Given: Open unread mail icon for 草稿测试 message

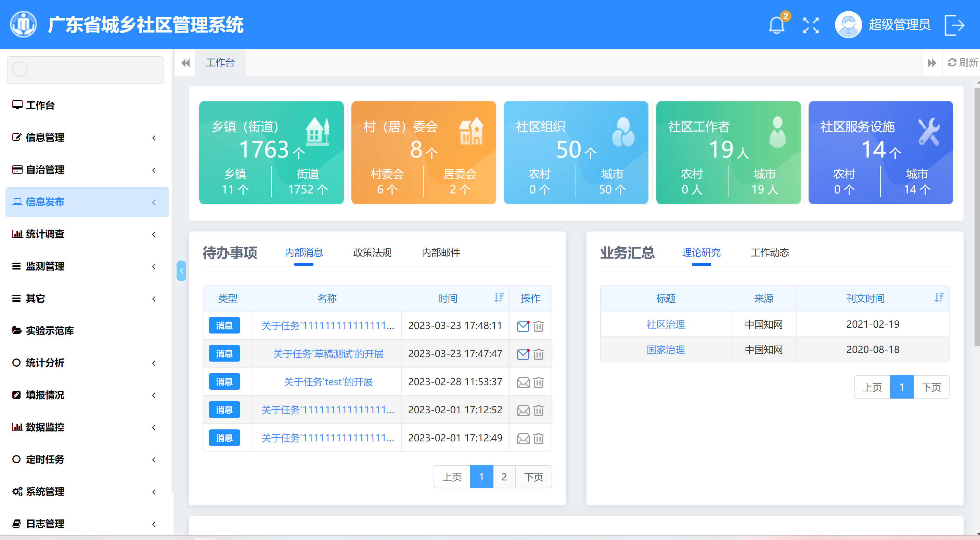Looking at the screenshot, I should 523,354.
